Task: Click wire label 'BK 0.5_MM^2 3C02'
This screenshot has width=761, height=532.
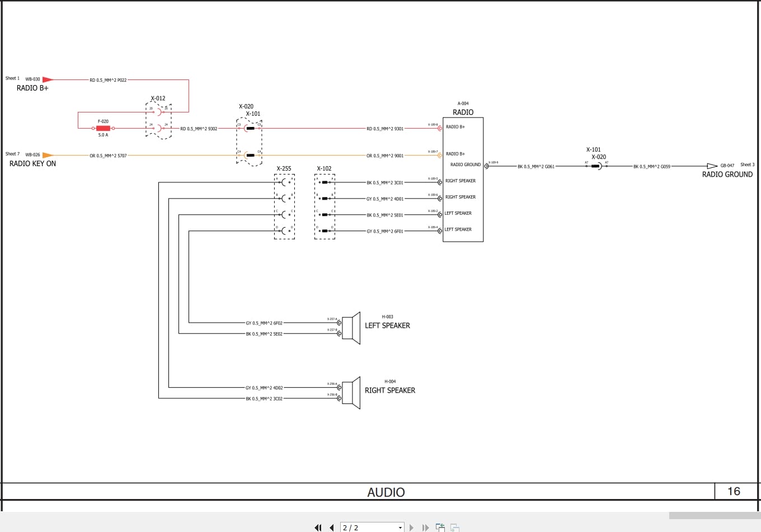Action: pyautogui.click(x=264, y=399)
